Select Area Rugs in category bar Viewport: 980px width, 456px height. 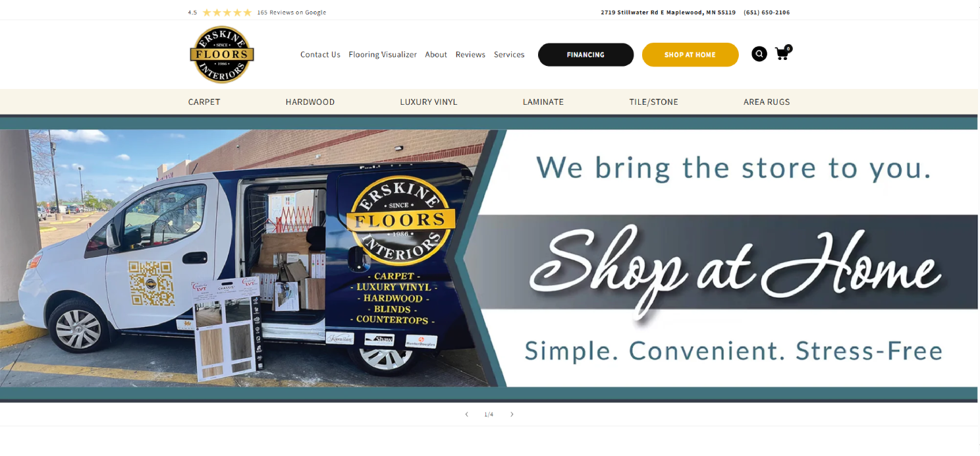767,102
